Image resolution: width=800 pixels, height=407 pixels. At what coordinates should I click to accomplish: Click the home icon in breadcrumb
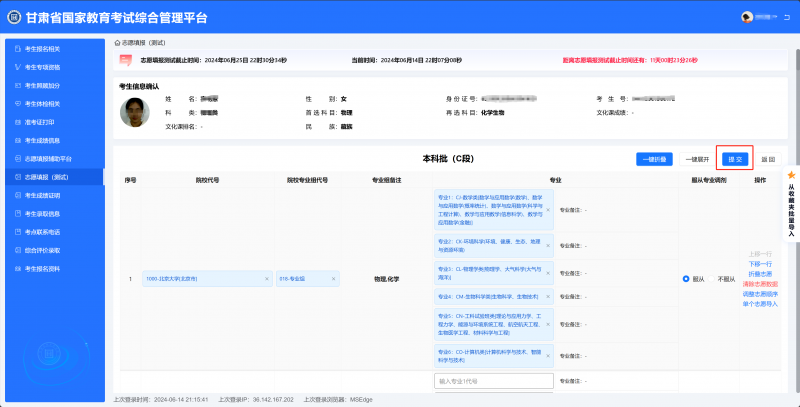pos(117,43)
